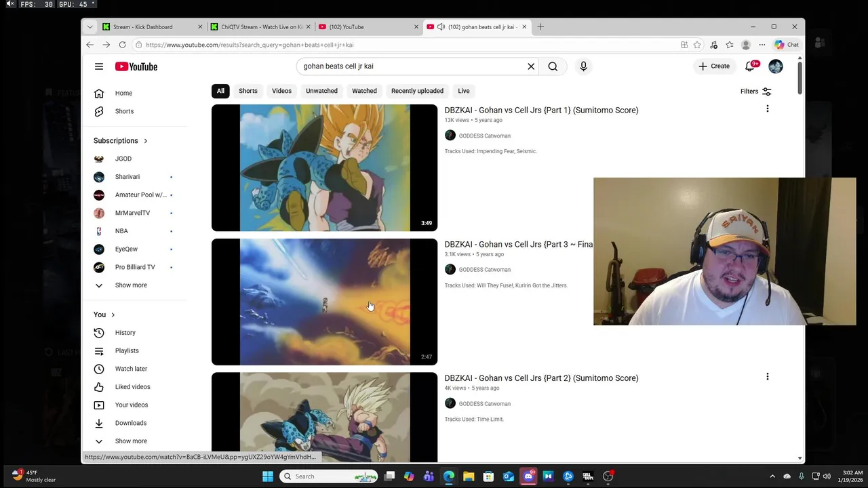This screenshot has height=488, width=868.
Task: Open YouTube notifications bell
Action: coord(750,66)
